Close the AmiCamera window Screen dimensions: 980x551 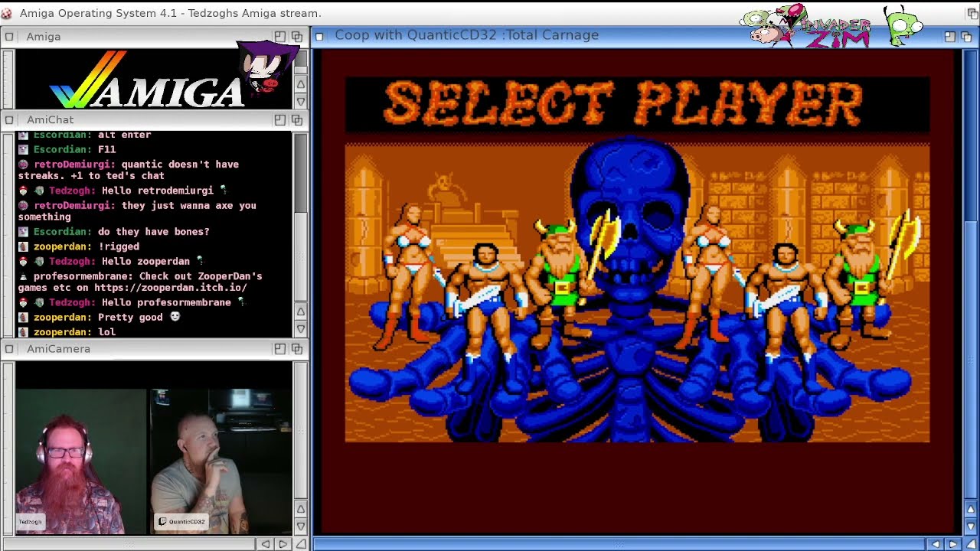(9, 348)
